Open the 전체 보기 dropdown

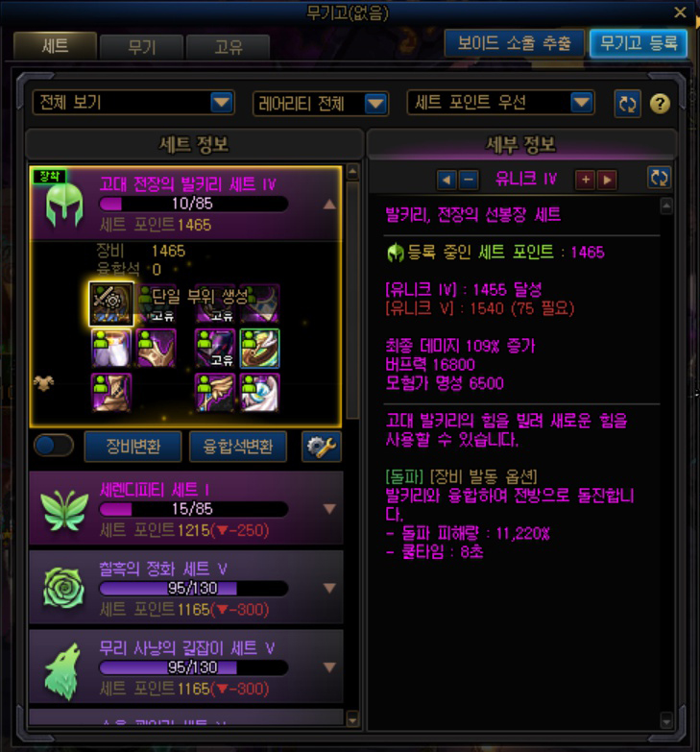133,102
